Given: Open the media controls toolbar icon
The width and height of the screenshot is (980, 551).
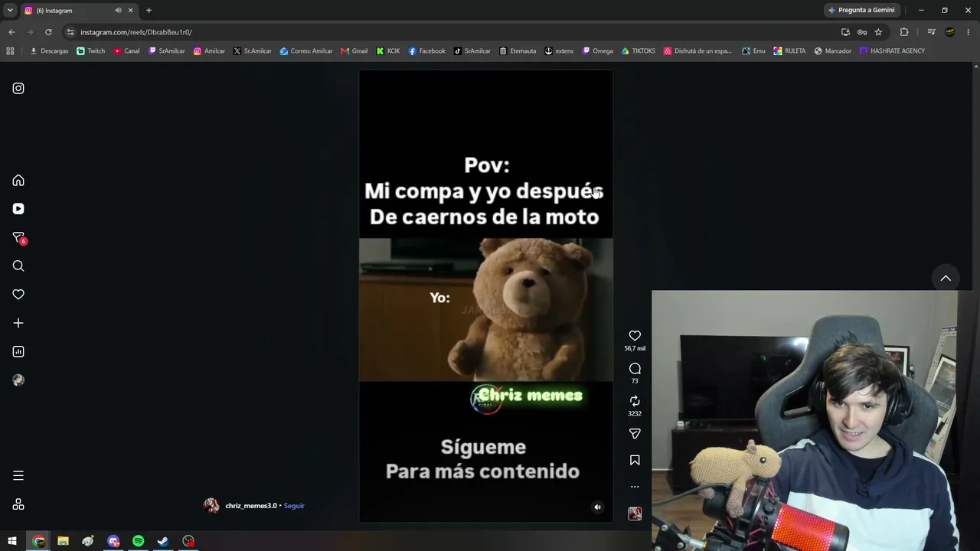Looking at the screenshot, I should click(x=931, y=32).
